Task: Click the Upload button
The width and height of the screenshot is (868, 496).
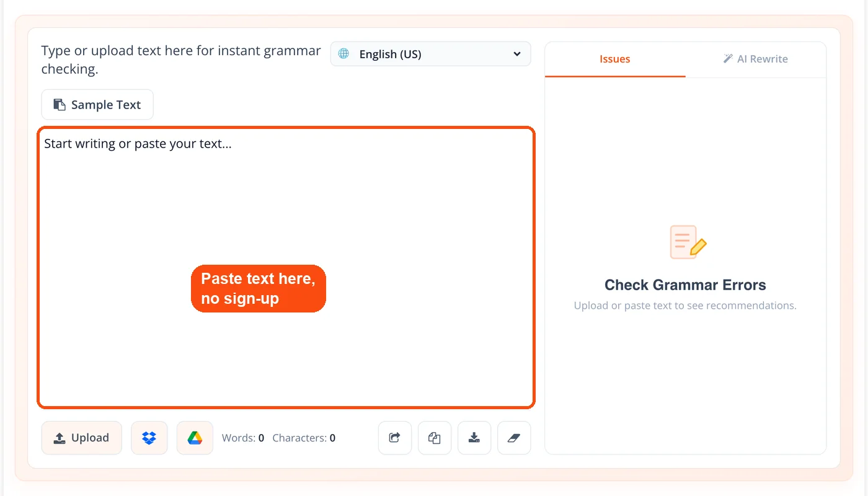Action: tap(82, 438)
